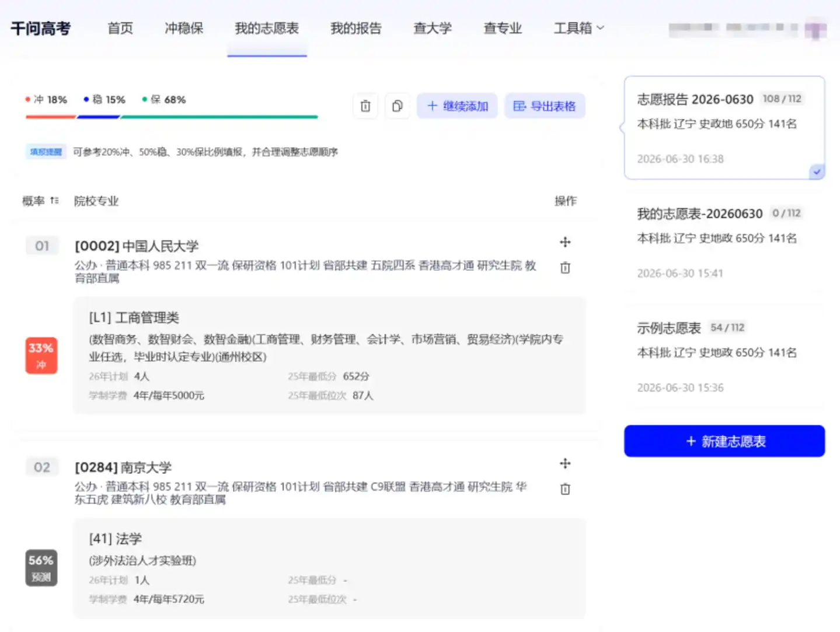Viewport: 840px width, 632px height.
Task: Click the move handle for 南京大学
Action: point(565,463)
